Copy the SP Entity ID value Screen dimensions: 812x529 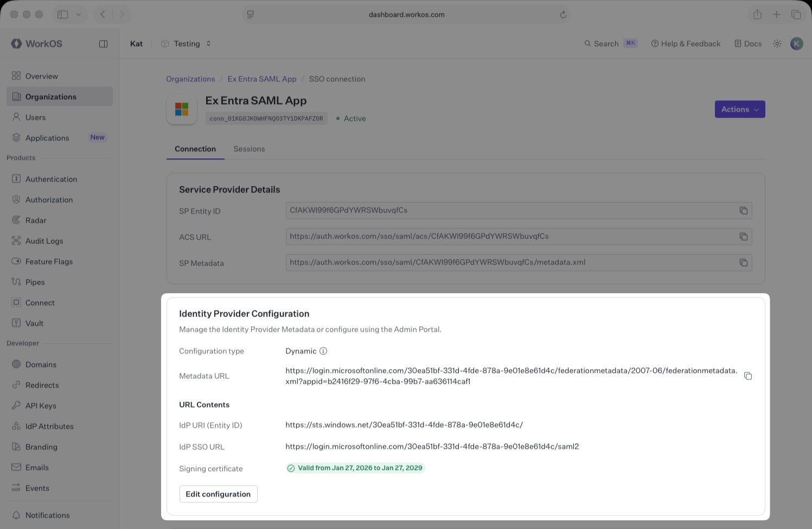(x=744, y=210)
